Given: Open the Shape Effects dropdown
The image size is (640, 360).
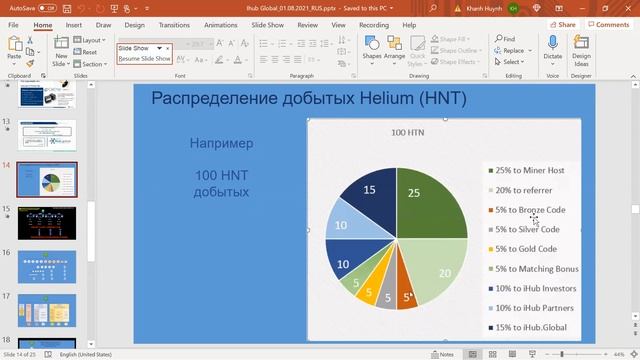Looking at the screenshot, I should (455, 62).
